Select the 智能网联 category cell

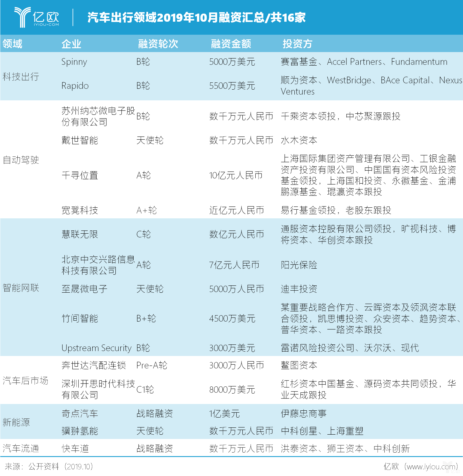(x=21, y=288)
